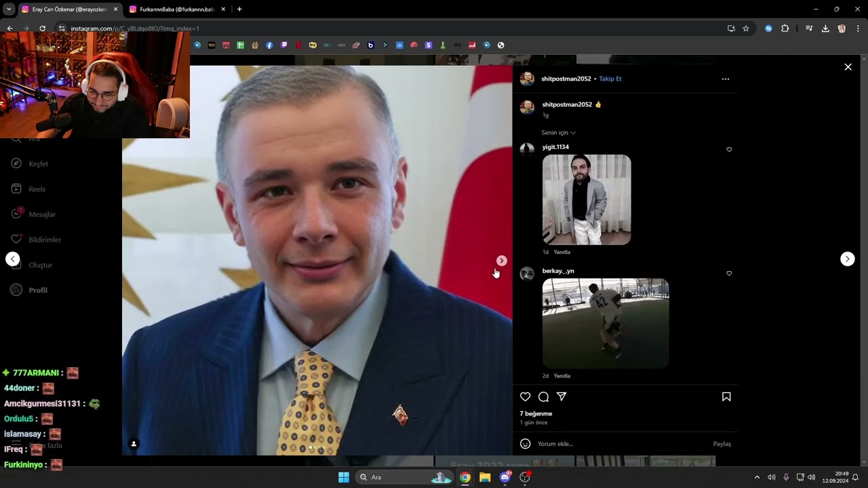Open the comment bubble icon

(x=543, y=396)
